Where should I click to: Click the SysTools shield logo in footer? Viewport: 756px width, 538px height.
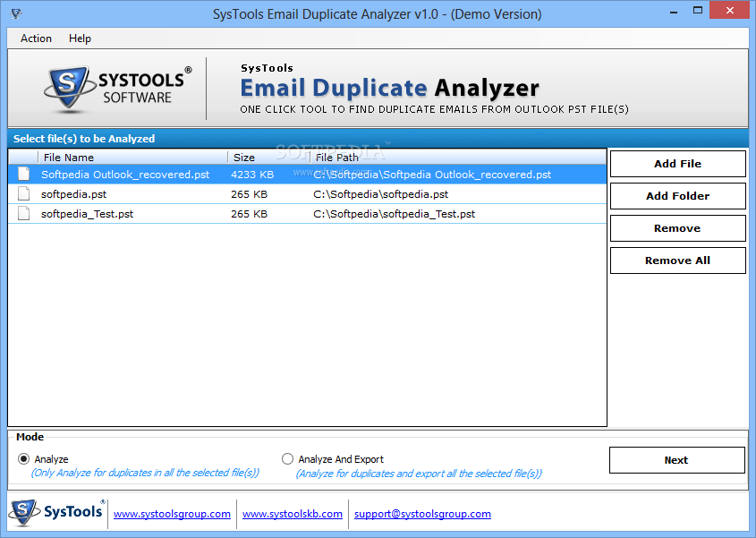point(23,512)
